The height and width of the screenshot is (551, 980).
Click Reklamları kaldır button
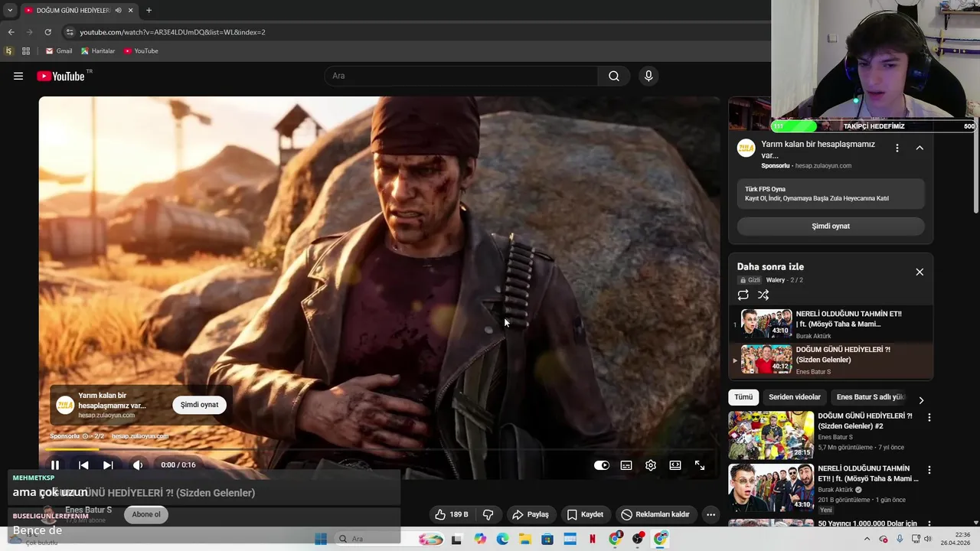(655, 514)
